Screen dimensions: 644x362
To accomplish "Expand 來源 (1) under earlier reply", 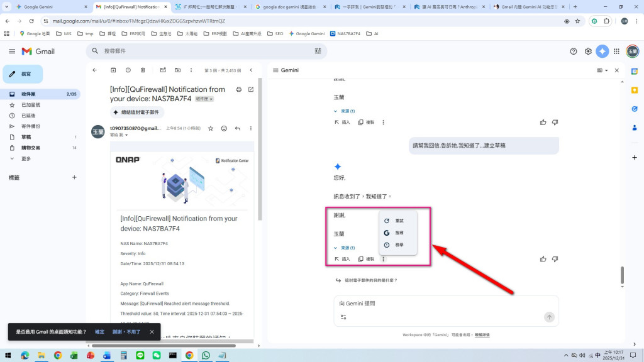I will pyautogui.click(x=345, y=111).
